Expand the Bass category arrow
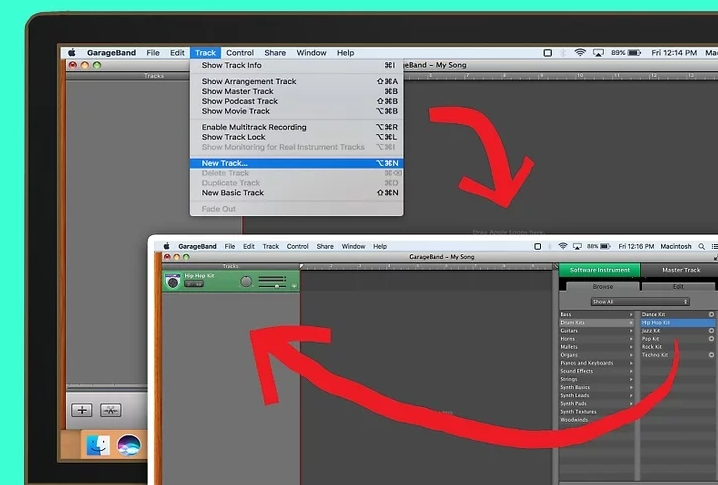This screenshot has width=718, height=485. pos(631,314)
